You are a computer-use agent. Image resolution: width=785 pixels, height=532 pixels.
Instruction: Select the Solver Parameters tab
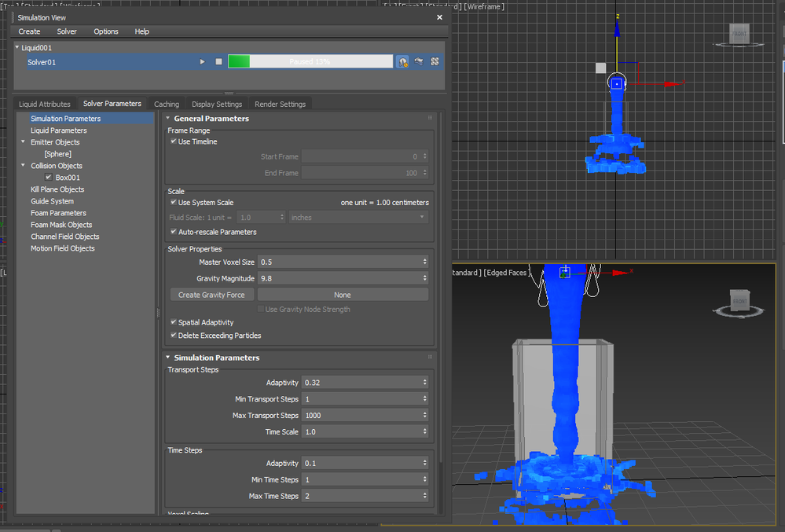(x=112, y=104)
